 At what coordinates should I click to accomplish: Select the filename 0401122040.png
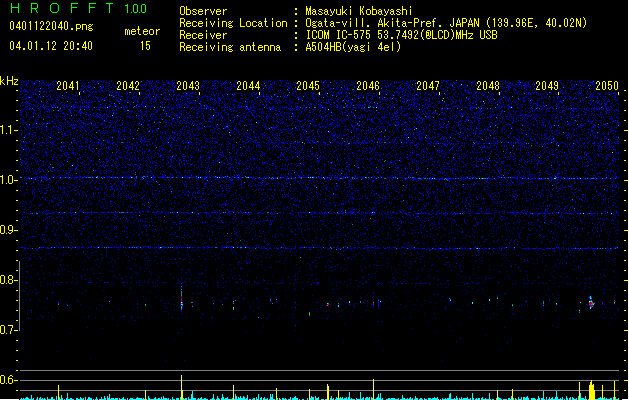(x=51, y=26)
